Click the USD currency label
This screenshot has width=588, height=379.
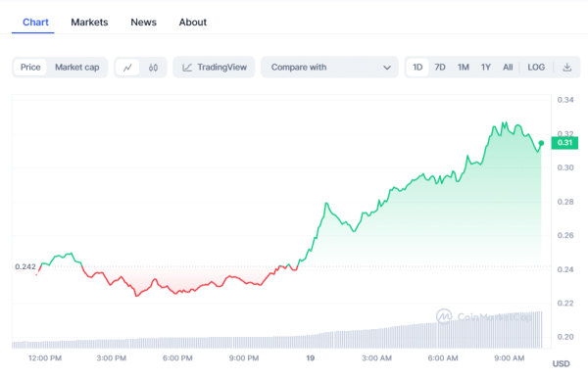(x=561, y=363)
